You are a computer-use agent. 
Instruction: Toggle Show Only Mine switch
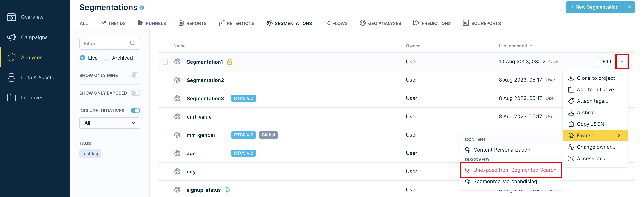pos(135,75)
